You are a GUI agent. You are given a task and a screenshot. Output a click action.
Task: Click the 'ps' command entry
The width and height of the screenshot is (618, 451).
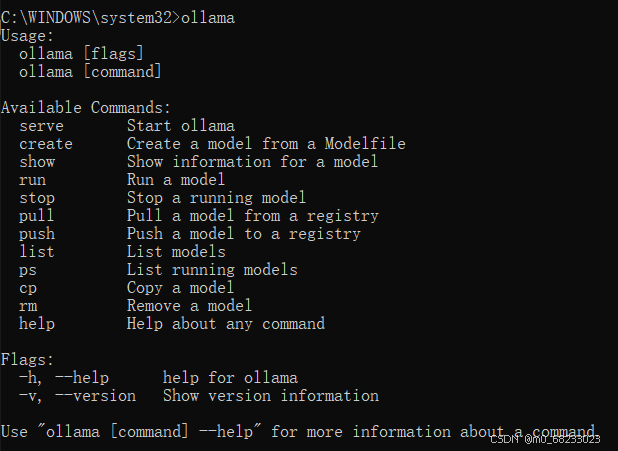(28, 270)
